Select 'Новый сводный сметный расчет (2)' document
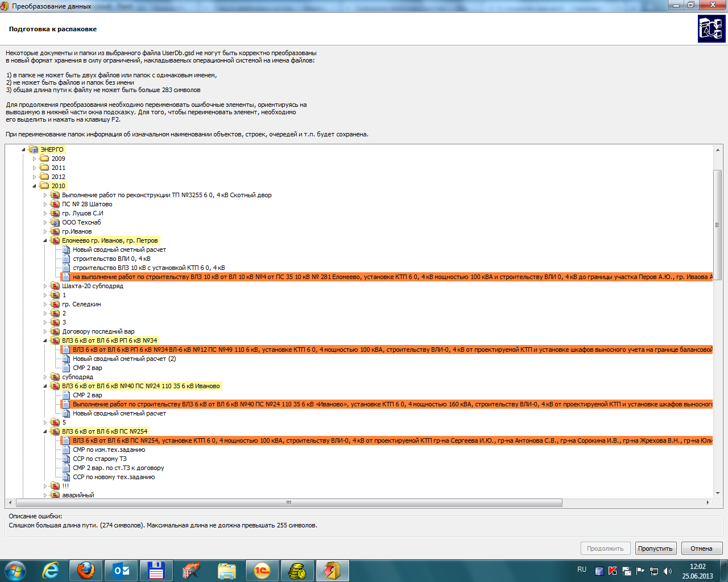Viewport: 728px width, 582px height. tap(125, 359)
